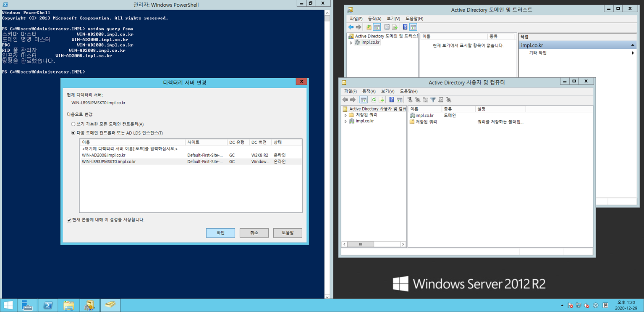The height and width of the screenshot is (312, 644).
Task: Sort server list by 사이트 column header
Action: (x=206, y=143)
